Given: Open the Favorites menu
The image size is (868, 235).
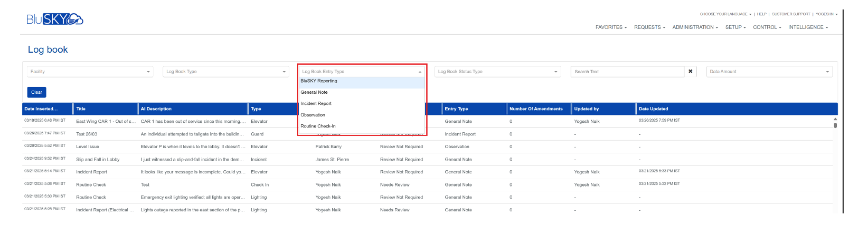Looking at the screenshot, I should [611, 27].
